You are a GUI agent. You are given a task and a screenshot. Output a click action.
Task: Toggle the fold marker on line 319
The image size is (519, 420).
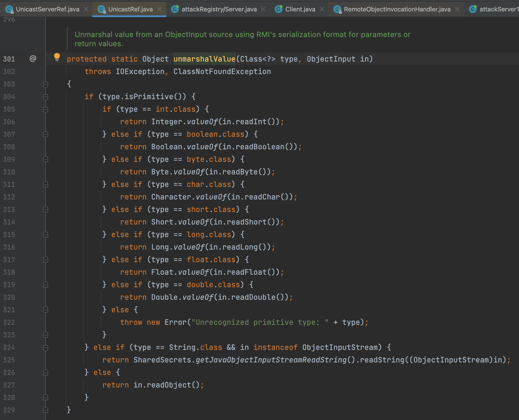coord(46,285)
